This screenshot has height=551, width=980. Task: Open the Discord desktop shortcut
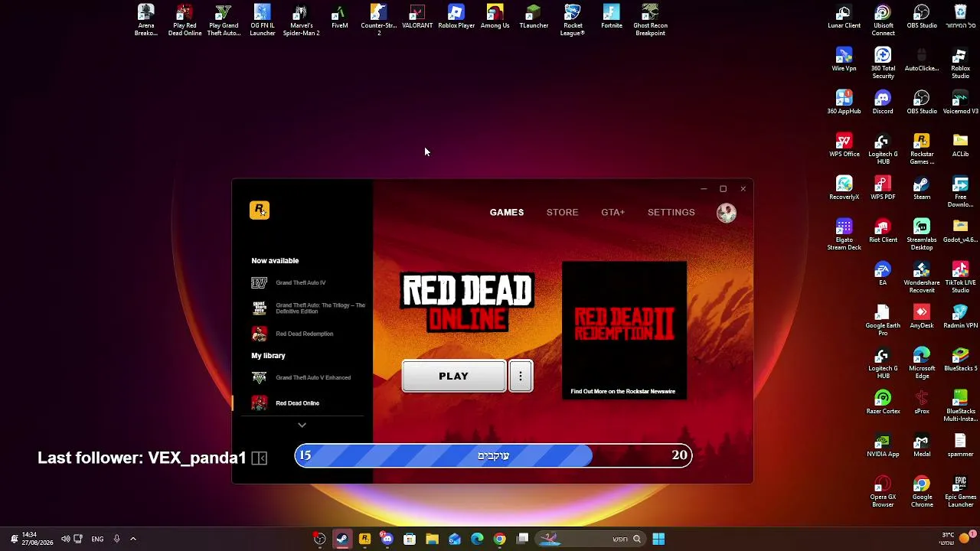point(883,103)
